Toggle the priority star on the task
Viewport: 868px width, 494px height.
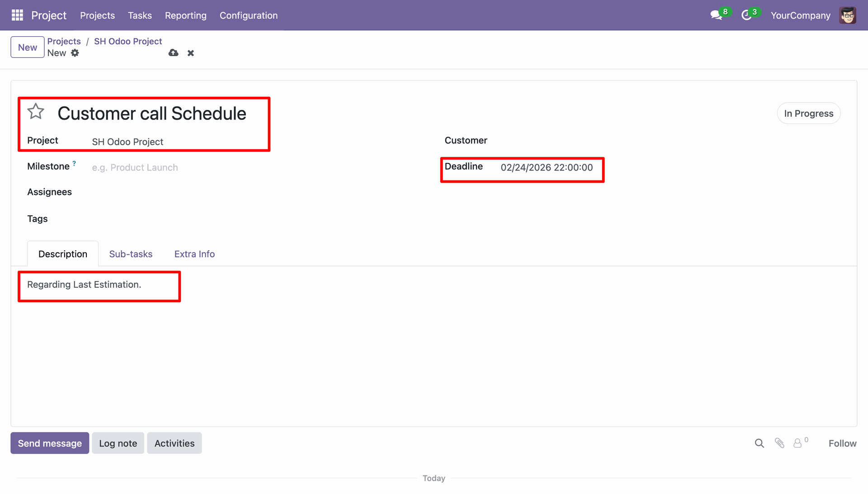click(x=36, y=111)
